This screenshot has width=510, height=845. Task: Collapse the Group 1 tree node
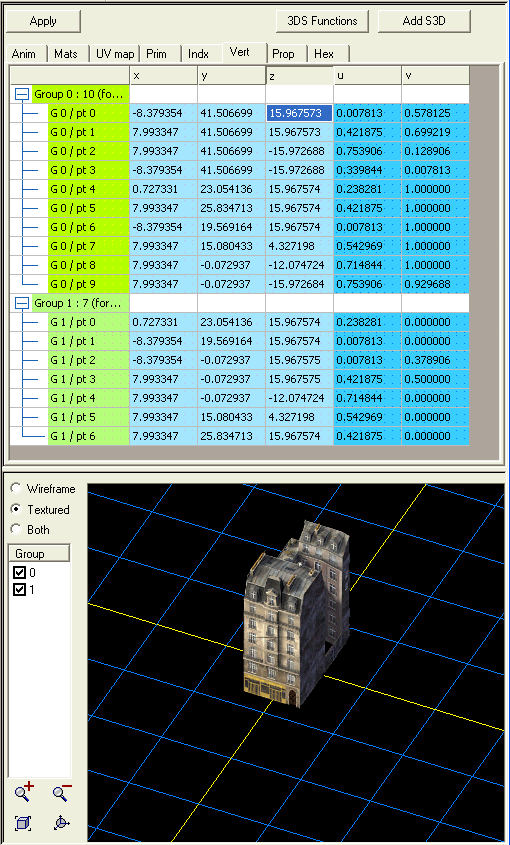click(x=22, y=303)
